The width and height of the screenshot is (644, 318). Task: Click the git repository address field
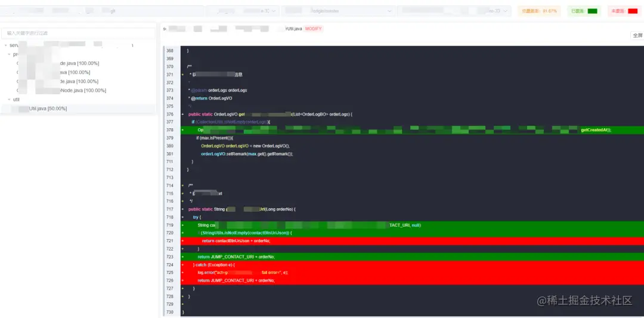[x=103, y=11]
